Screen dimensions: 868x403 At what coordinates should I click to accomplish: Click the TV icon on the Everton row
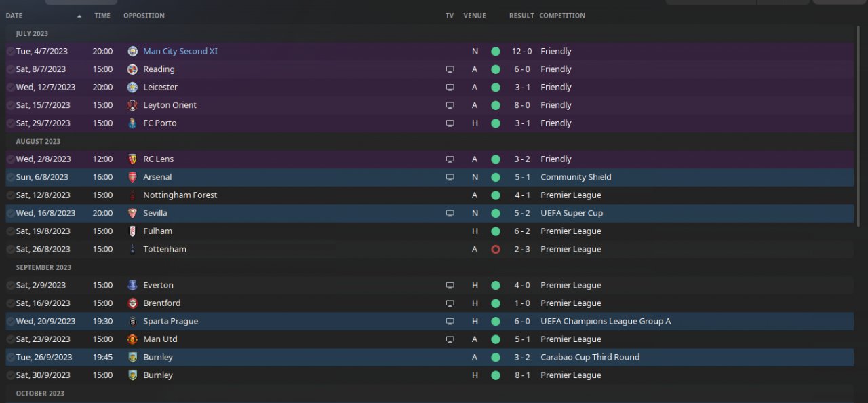[449, 286]
